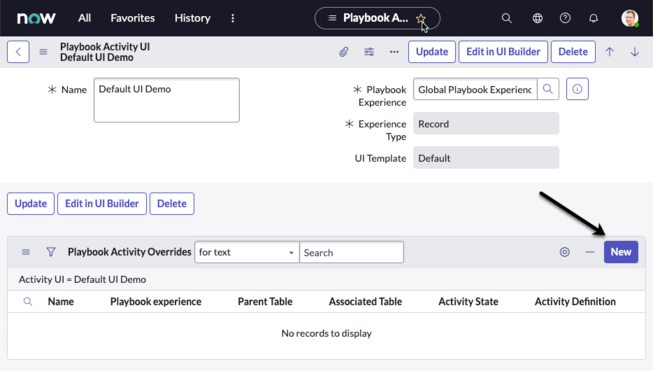Viewport: 653px width, 371px height.
Task: Click the Playbook A... title pill
Action: [x=377, y=18]
